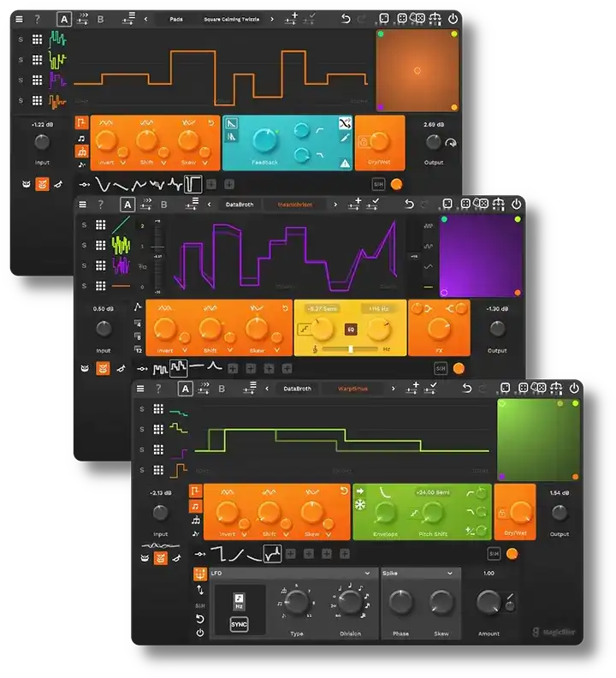
Task: Select selected second wave shape in Insanichrism window
Action: [x=179, y=368]
